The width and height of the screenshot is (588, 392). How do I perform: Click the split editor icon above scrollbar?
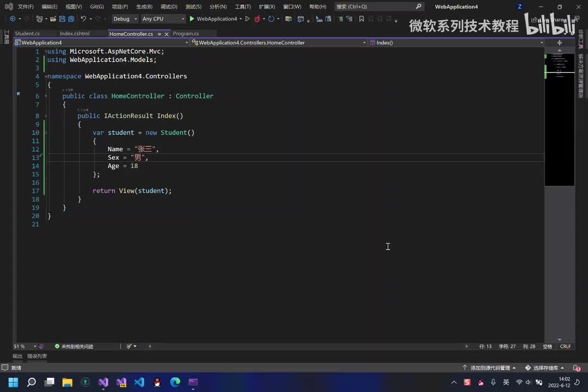click(560, 43)
